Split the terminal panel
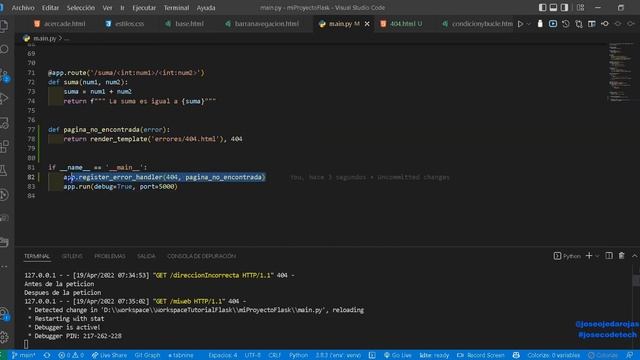Viewport: 640px width, 360px height. coord(609,256)
